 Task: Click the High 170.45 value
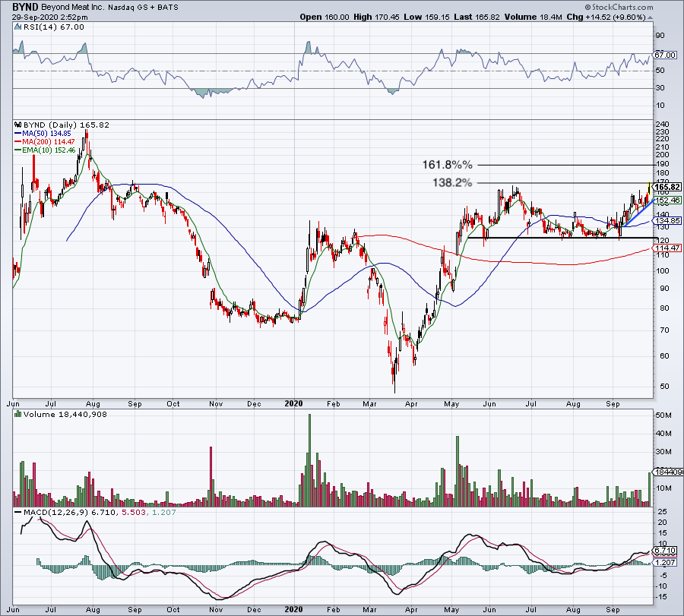376,17
